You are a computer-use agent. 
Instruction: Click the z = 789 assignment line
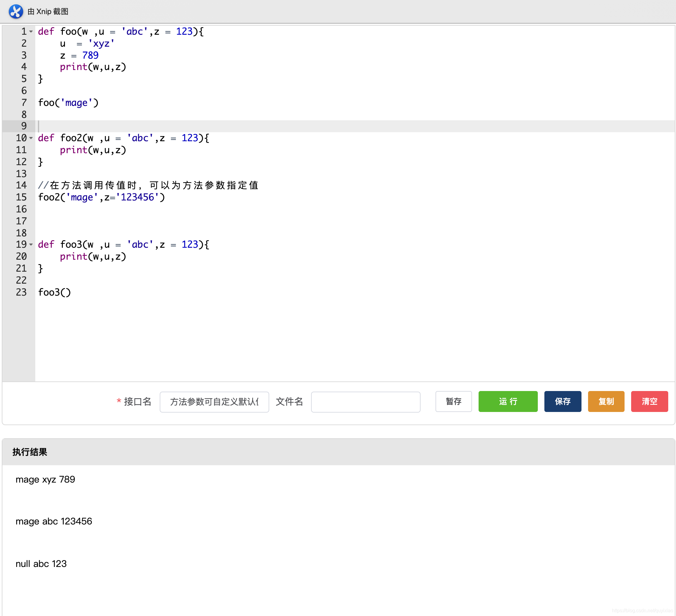79,55
